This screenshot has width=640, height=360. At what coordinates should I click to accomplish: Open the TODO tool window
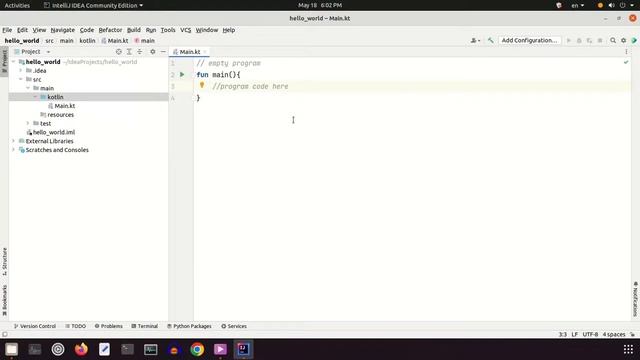[76, 326]
